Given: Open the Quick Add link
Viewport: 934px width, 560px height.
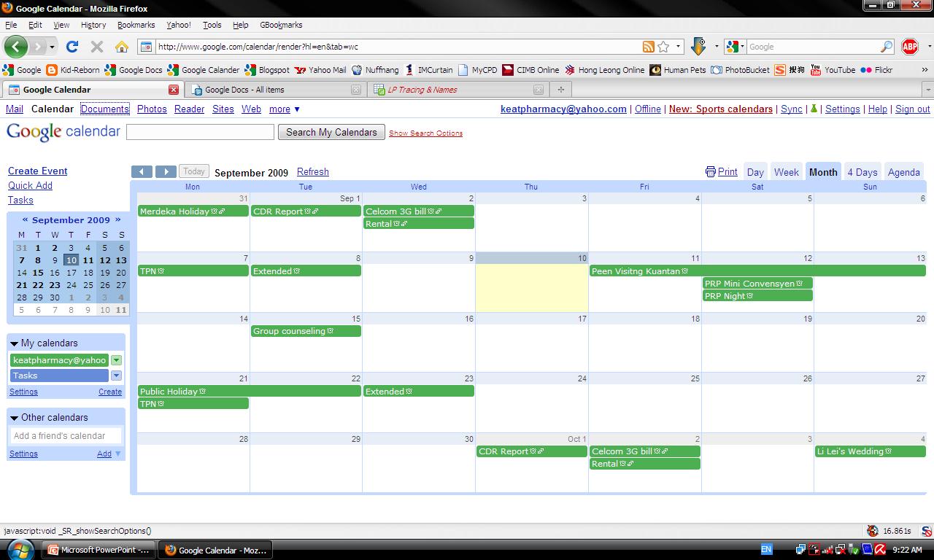Looking at the screenshot, I should click(30, 185).
